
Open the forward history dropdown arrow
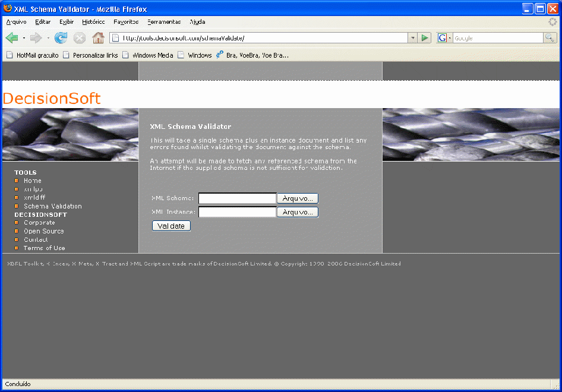tap(48, 38)
